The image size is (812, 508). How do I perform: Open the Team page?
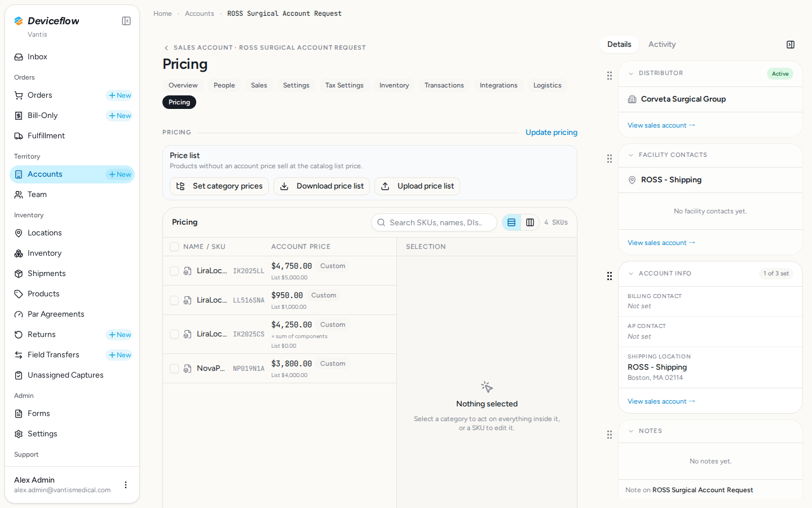(72, 195)
